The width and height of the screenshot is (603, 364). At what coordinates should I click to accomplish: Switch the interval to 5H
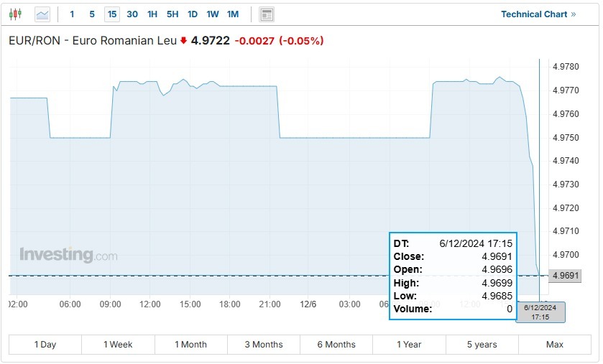pyautogui.click(x=172, y=14)
